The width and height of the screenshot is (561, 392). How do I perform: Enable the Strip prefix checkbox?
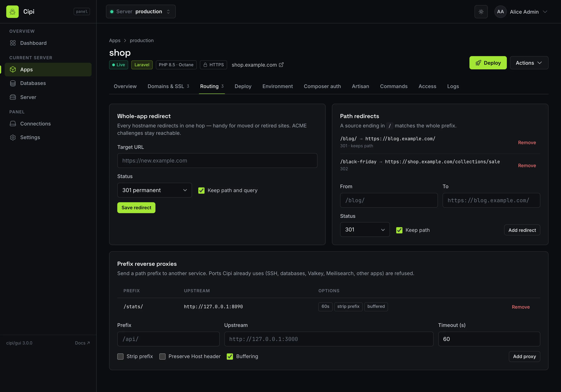(x=120, y=357)
